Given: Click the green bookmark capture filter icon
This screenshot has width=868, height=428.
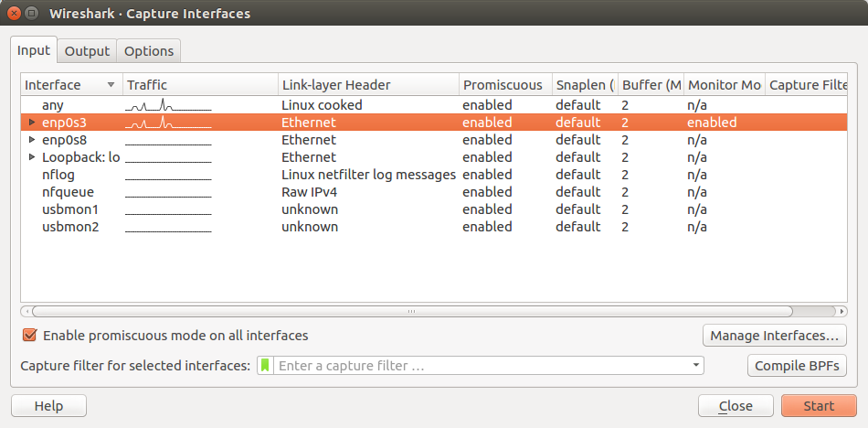Looking at the screenshot, I should pos(266,366).
